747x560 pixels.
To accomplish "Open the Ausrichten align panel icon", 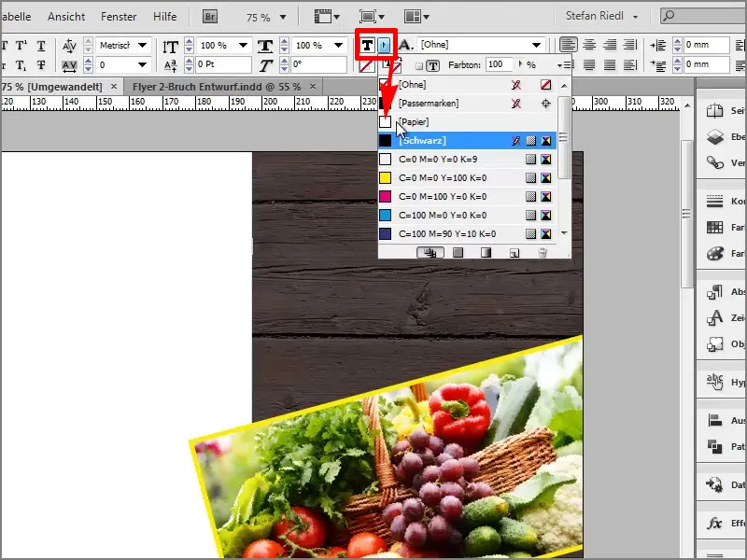I will pyautogui.click(x=714, y=421).
